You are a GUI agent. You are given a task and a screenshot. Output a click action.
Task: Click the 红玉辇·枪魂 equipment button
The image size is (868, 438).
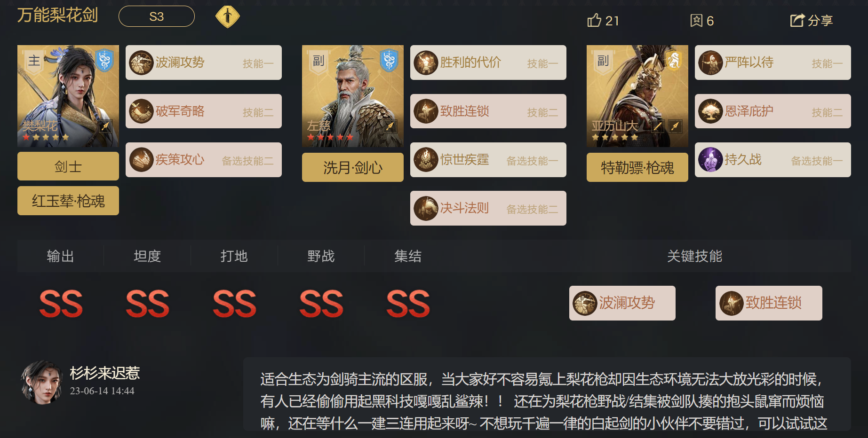click(68, 201)
